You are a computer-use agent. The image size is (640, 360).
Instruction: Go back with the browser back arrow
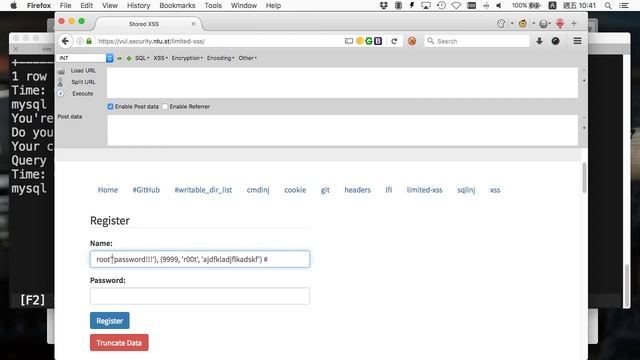click(x=65, y=41)
